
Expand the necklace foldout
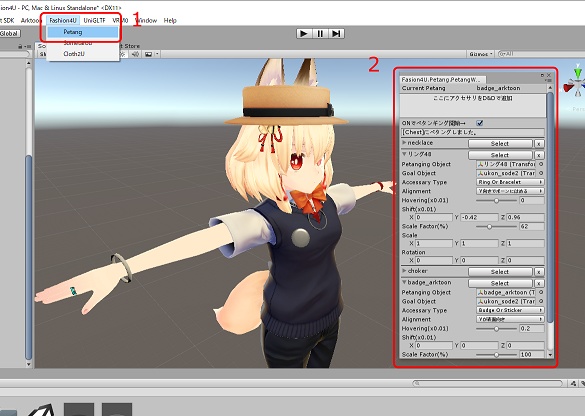pos(404,143)
